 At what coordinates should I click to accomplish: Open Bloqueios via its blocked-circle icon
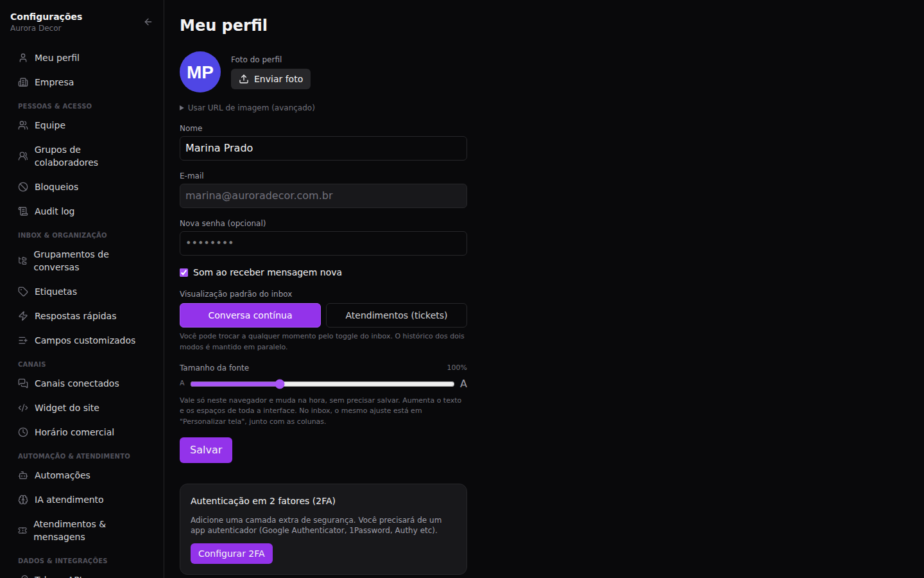pos(23,187)
